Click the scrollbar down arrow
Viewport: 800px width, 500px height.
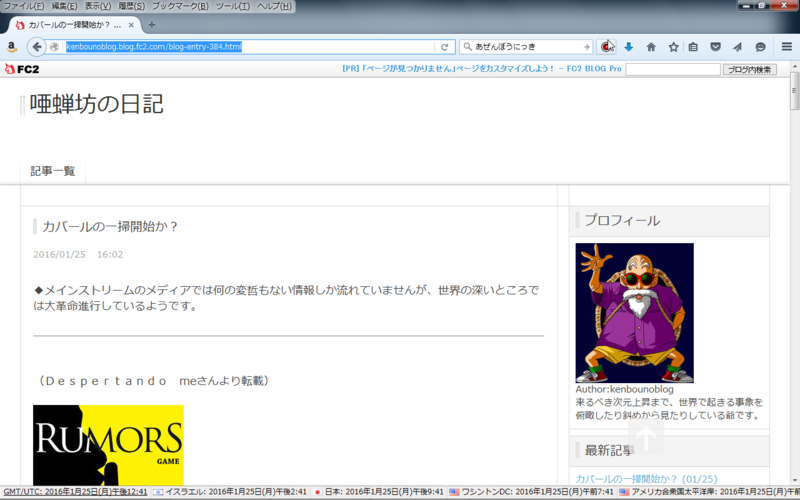(794, 480)
